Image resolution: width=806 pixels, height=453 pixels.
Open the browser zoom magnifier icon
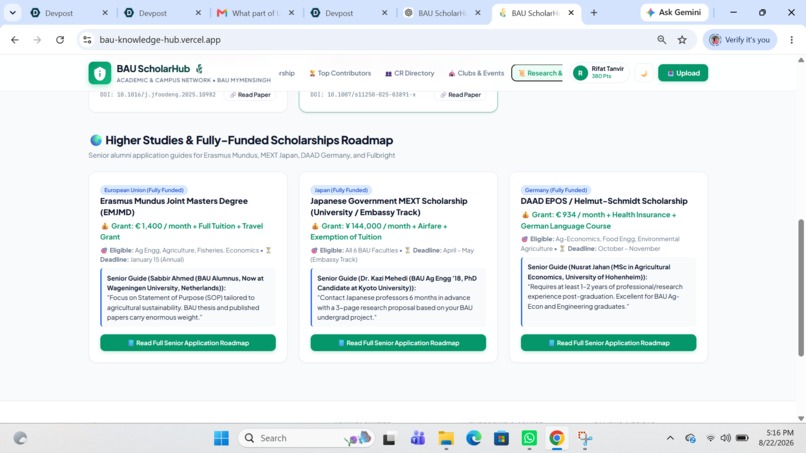[x=662, y=40]
